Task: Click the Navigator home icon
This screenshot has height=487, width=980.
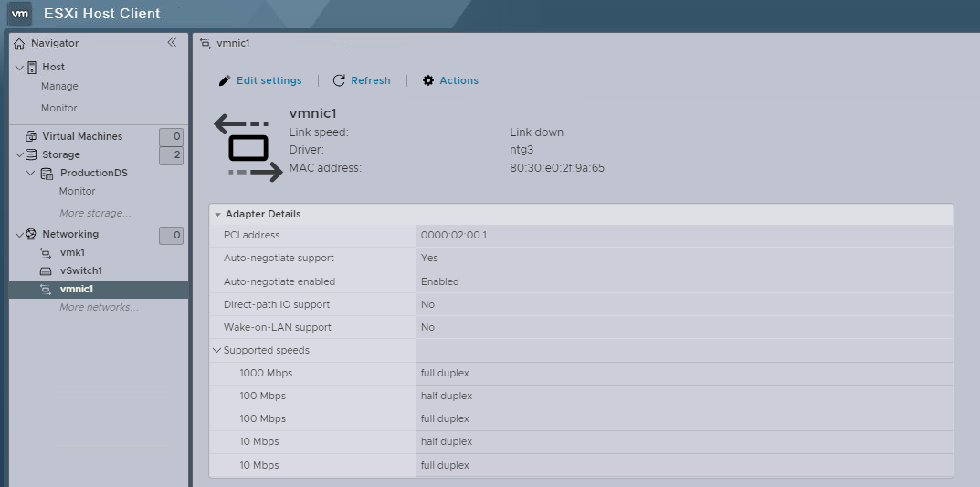Action: [19, 44]
